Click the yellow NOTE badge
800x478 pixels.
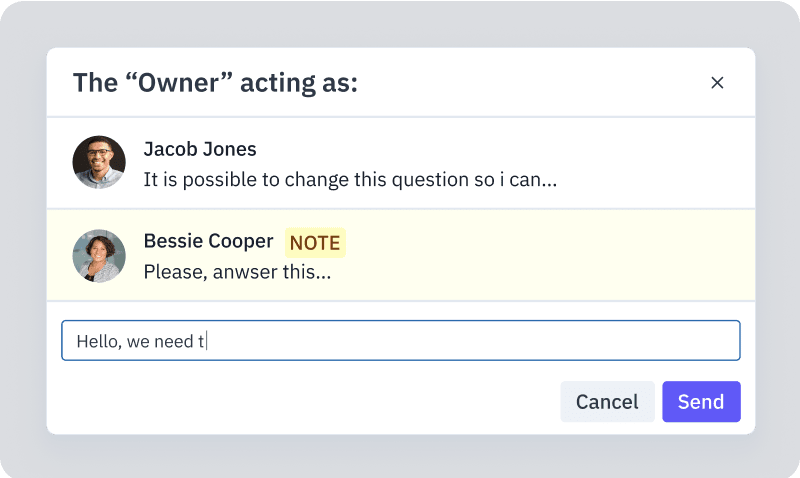pyautogui.click(x=315, y=243)
